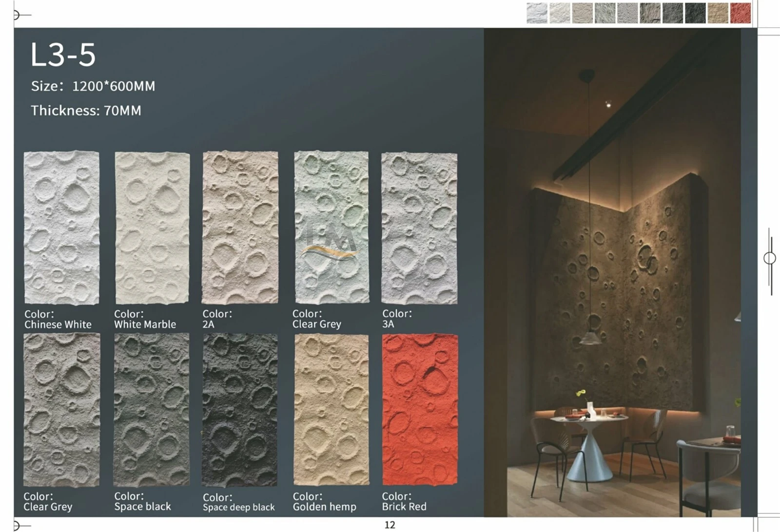Image resolution: width=780 pixels, height=532 pixels.
Task: Select the White Marble panel sample
Action: (x=152, y=228)
